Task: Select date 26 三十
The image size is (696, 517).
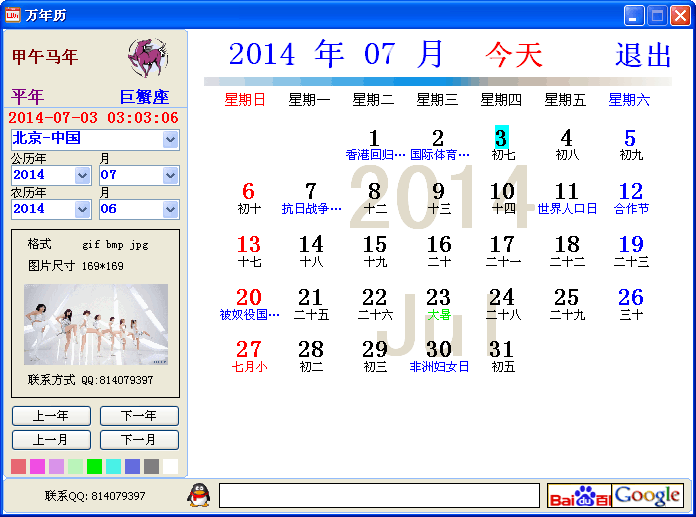Action: point(631,304)
